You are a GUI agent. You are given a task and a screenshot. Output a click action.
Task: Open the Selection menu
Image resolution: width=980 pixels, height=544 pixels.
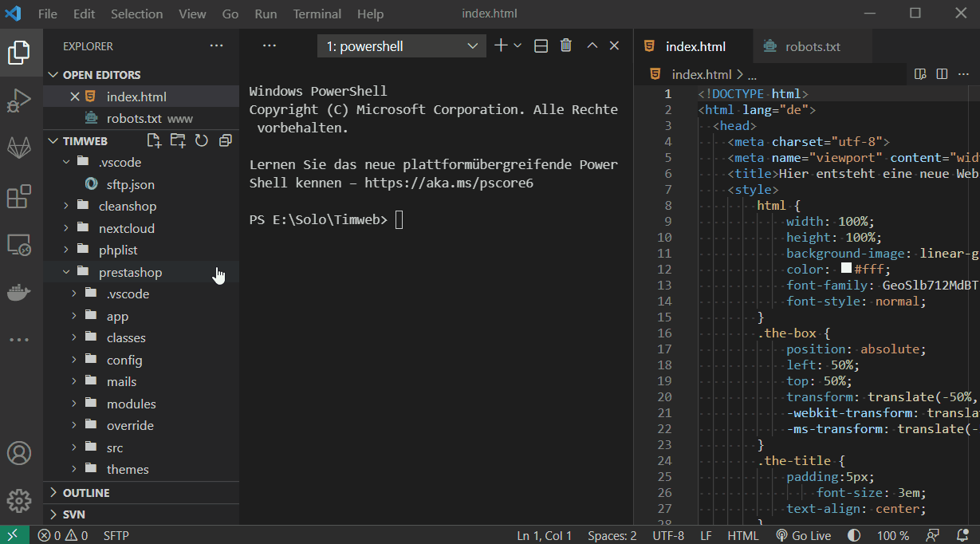137,14
